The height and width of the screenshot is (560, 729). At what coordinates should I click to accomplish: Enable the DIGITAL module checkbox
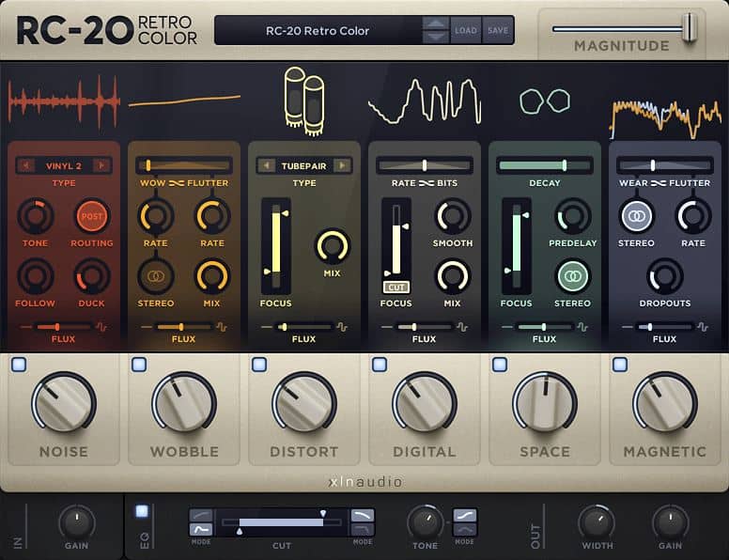point(380,365)
